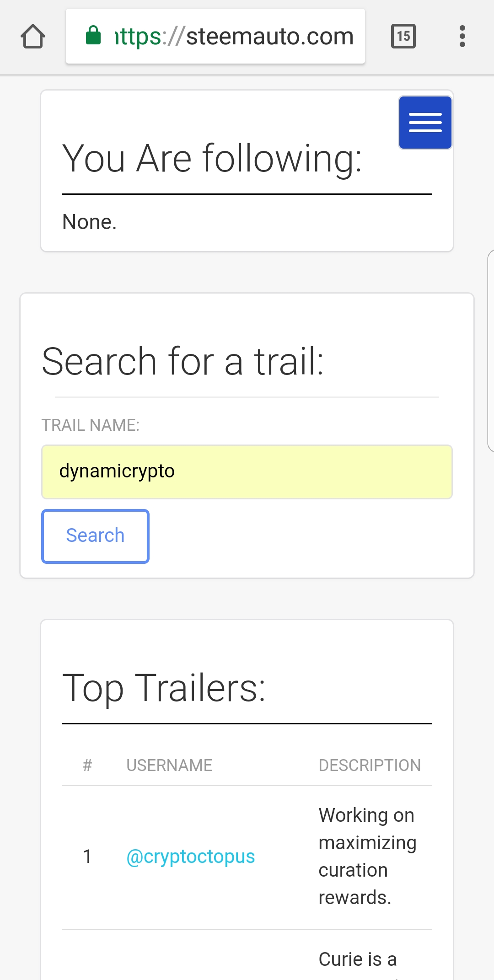Click the "maximizing curation rewards" description text
Screen dimensions: 494x980
pos(367,856)
